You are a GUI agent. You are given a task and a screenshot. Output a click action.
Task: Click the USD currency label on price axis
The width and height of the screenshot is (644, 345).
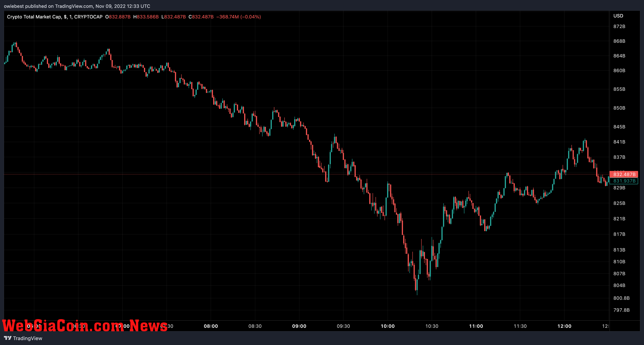(x=618, y=16)
